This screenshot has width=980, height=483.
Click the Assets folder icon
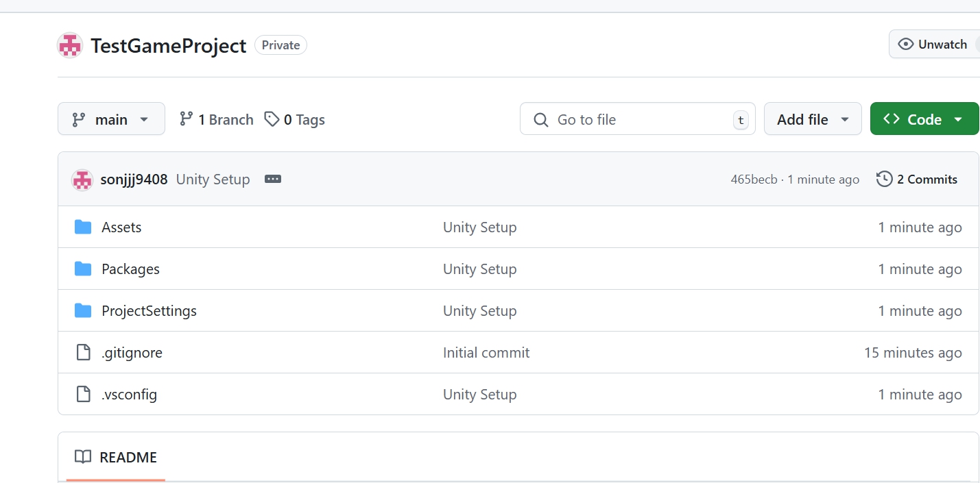83,227
